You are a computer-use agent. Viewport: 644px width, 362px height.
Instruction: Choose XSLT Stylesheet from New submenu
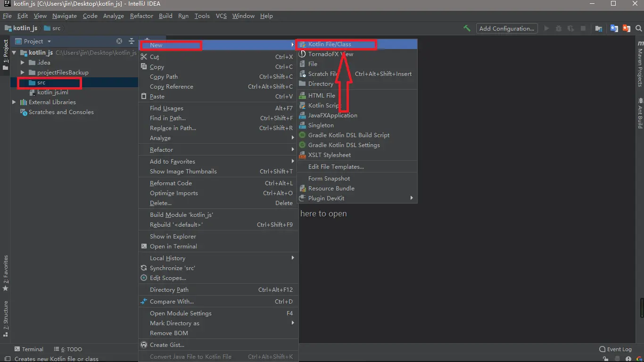click(x=357, y=155)
